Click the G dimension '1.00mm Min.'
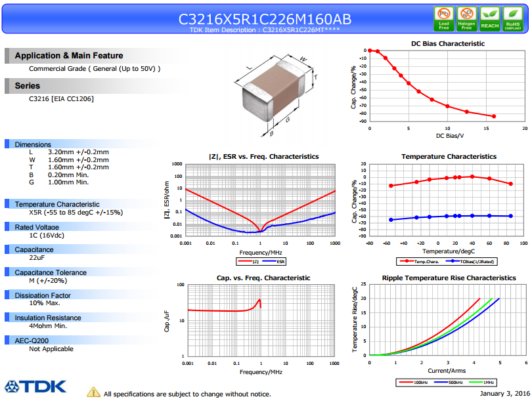The image size is (532, 399). (x=68, y=182)
